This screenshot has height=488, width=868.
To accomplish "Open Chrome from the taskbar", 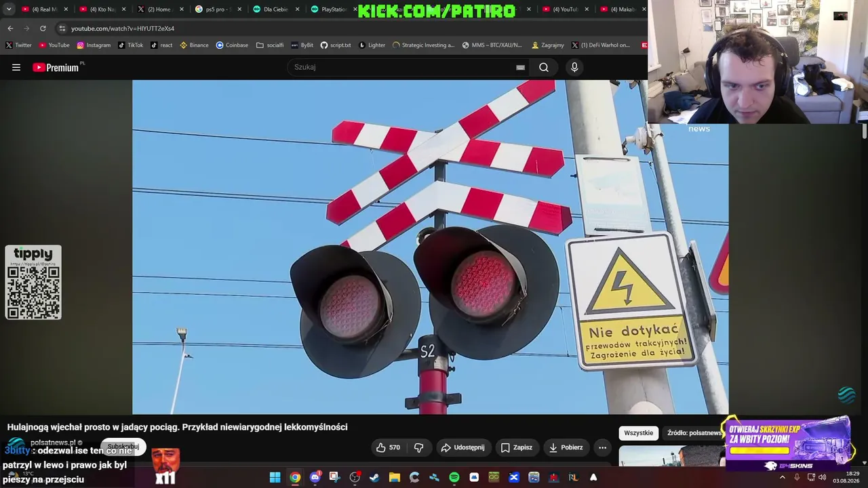I will tap(295, 478).
